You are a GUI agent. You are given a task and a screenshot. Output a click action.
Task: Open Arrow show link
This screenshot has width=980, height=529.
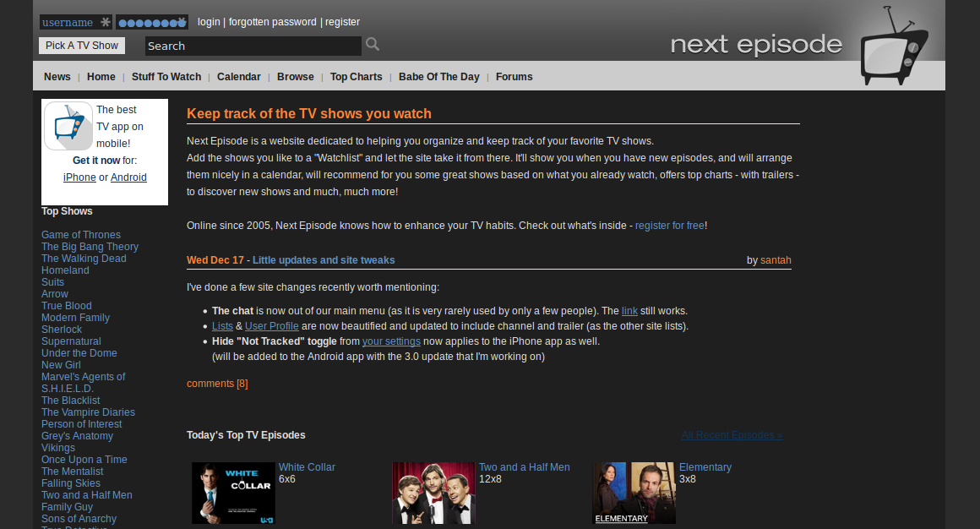(55, 295)
